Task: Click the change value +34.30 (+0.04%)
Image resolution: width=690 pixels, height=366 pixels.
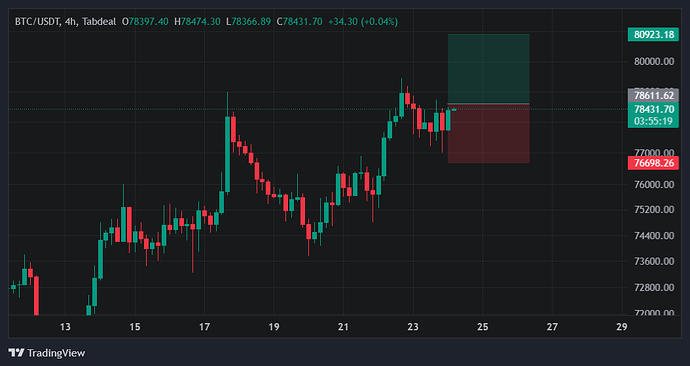Action: pos(363,22)
